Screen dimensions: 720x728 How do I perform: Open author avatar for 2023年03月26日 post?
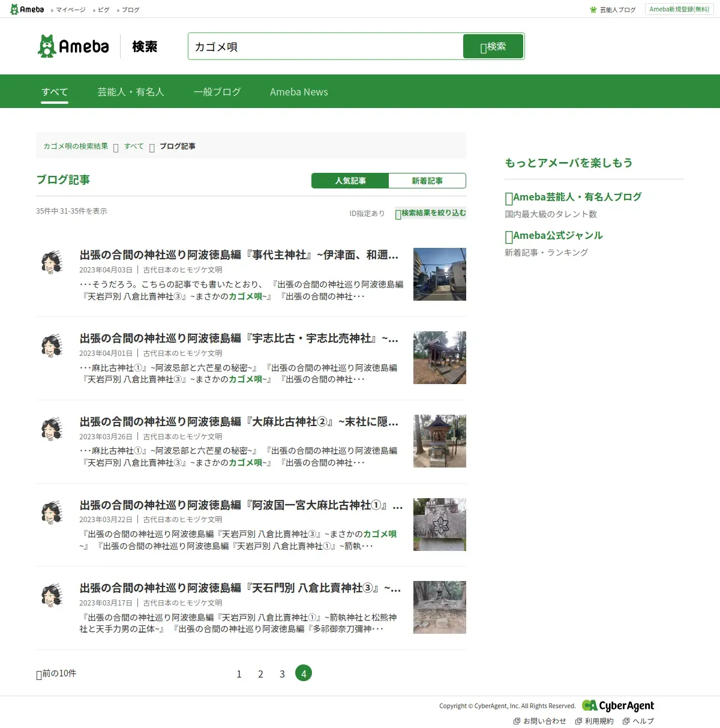52,429
